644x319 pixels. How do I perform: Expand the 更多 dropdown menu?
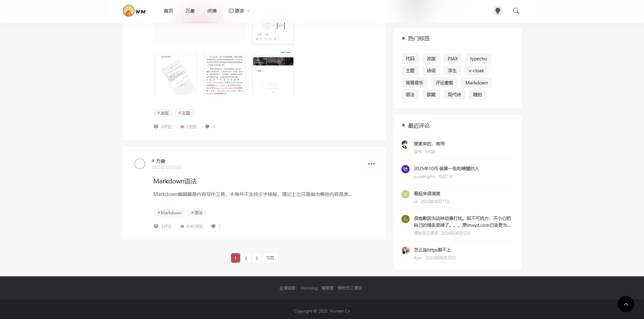pos(239,11)
